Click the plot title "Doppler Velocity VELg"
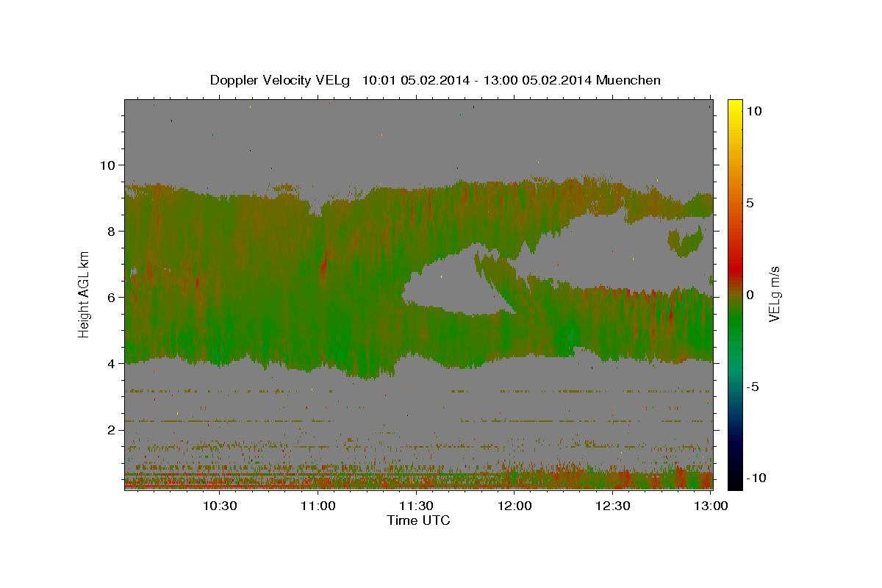The height and width of the screenshot is (588, 882). coord(281,80)
